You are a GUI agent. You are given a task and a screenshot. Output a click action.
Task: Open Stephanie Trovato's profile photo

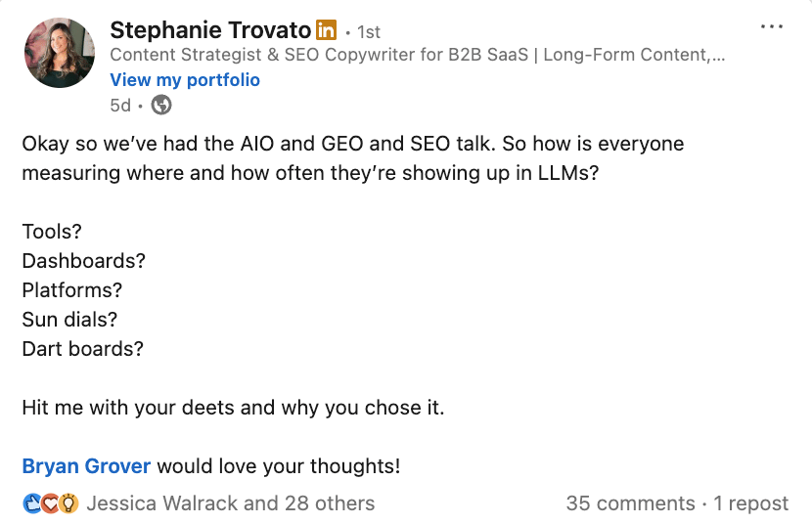pos(60,52)
